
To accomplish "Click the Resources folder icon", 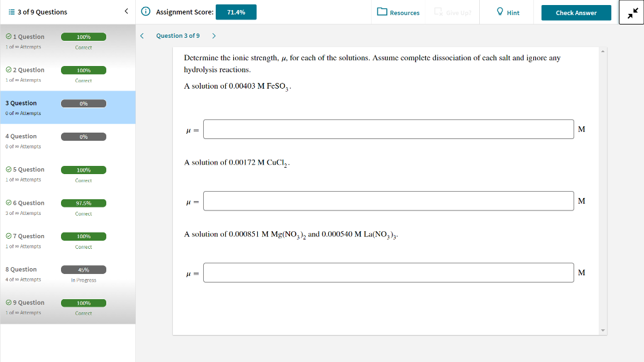I will point(382,11).
